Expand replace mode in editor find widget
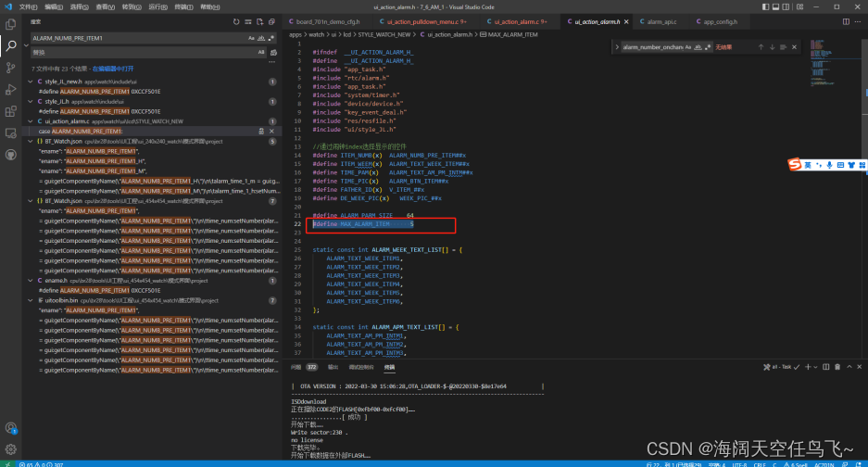Screen dimensions: 868x467 615,46
